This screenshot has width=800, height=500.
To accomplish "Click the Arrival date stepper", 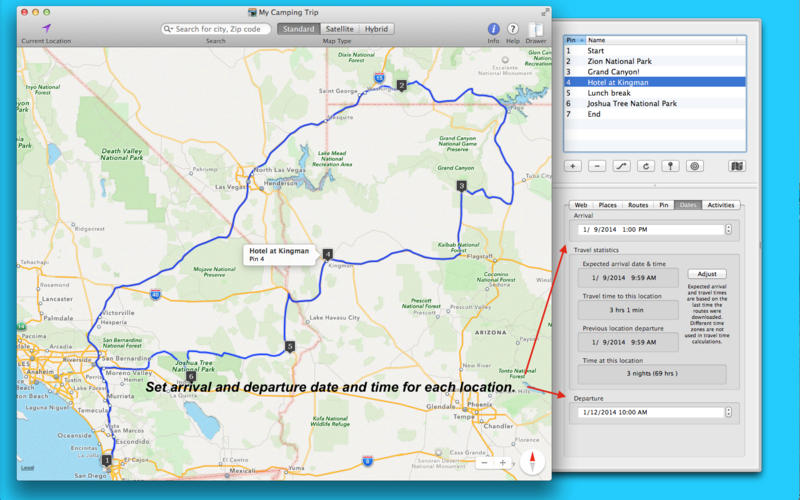I will point(729,229).
